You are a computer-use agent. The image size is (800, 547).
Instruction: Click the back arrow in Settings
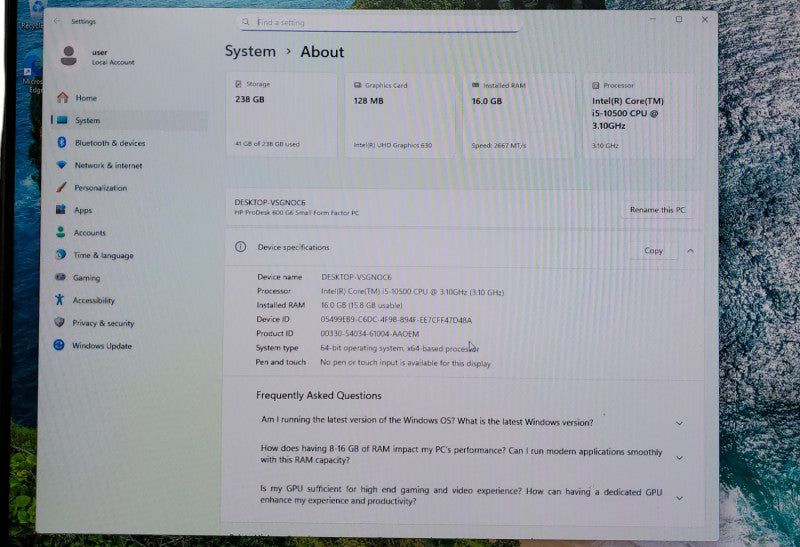click(57, 21)
